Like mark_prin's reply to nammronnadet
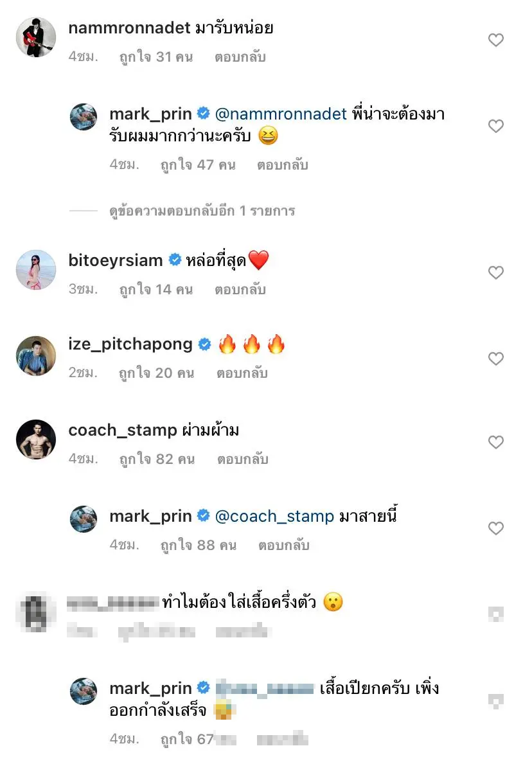Viewport: 532px width, 764px height. (x=495, y=126)
